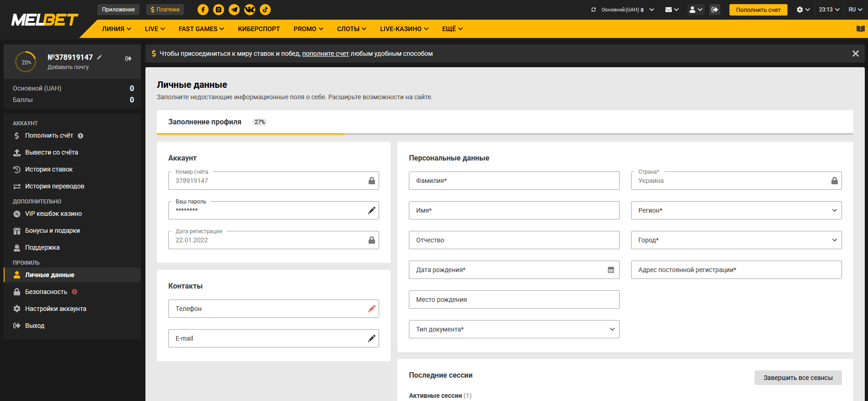Screen dimensions: 868x401
Task: Expand the СЛОТЫ menu
Action: coord(352,29)
